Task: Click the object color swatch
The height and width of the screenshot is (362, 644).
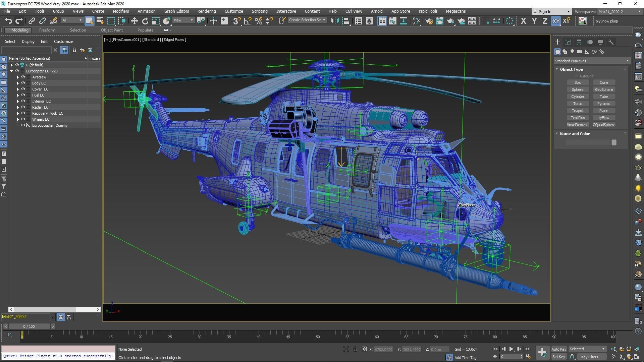Action: coord(614,142)
